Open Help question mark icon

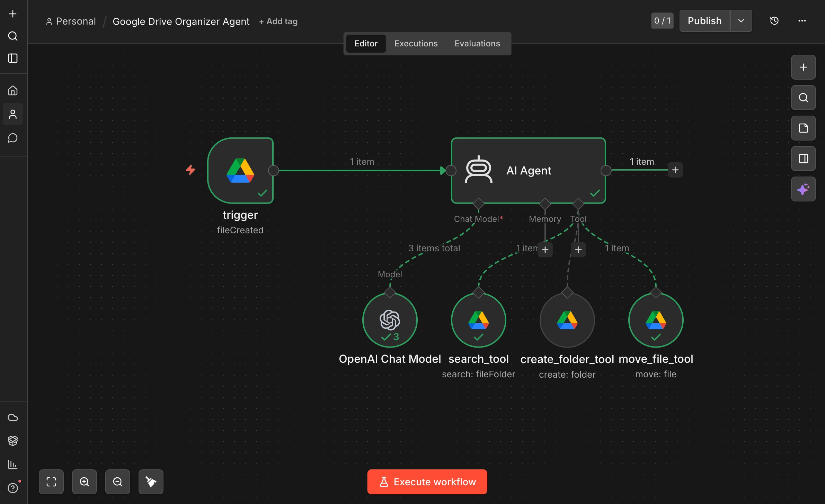[13, 488]
